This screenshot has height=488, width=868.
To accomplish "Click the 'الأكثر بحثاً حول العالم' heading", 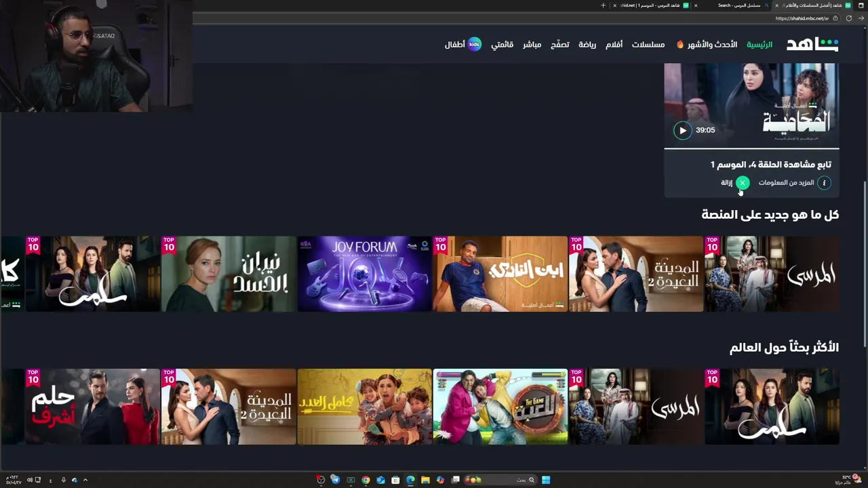I will tap(784, 348).
